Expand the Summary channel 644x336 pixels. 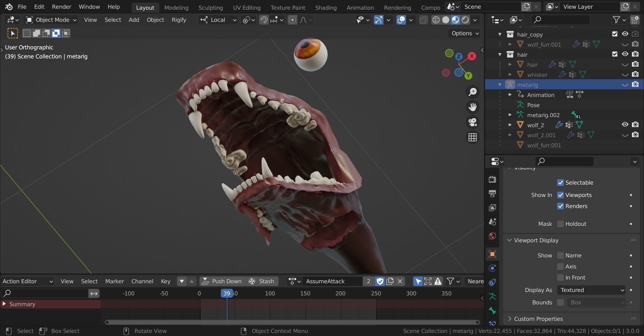(4, 304)
